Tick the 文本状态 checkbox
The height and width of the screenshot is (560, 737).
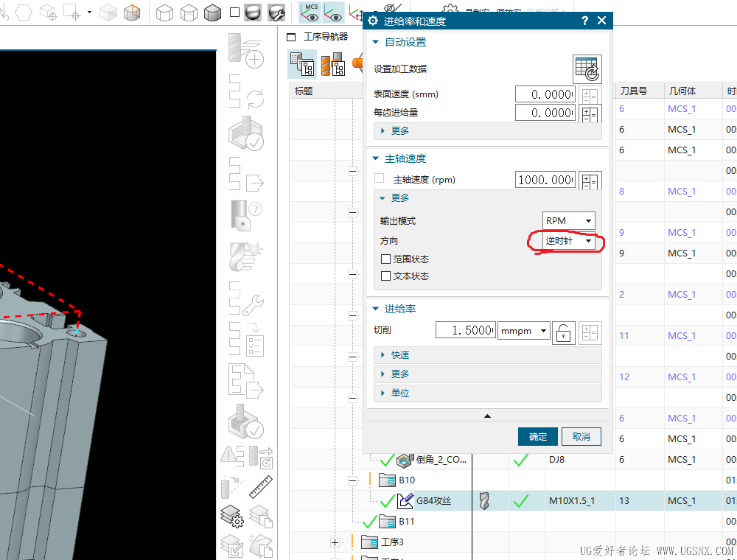[385, 276]
